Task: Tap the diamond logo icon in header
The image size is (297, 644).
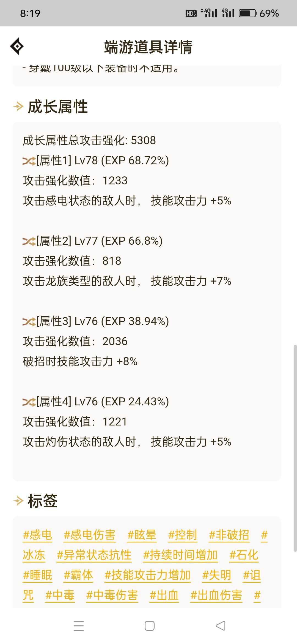Action: coord(17,46)
